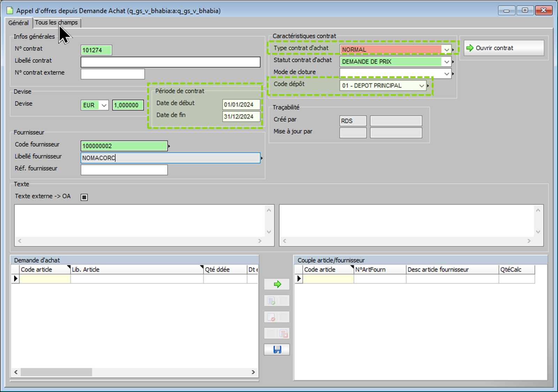The image size is (558, 392).
Task: Click the small arrow next to Code fournisseur
Action: 169,146
